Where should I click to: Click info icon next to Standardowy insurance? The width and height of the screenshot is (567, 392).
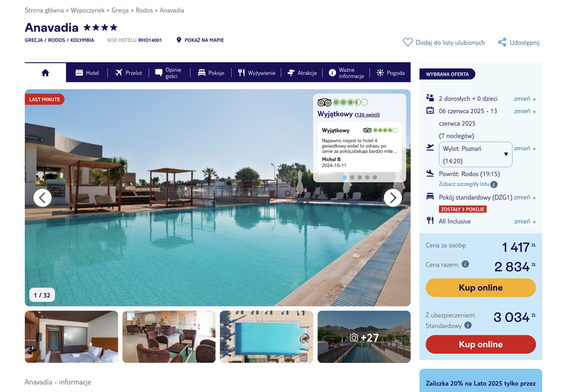468,325
